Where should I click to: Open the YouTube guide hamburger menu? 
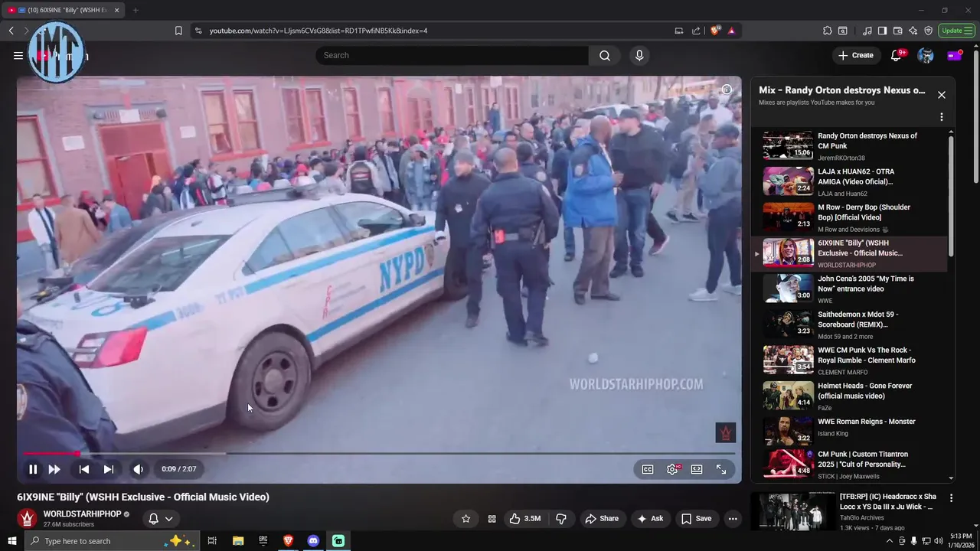pyautogui.click(x=18, y=55)
